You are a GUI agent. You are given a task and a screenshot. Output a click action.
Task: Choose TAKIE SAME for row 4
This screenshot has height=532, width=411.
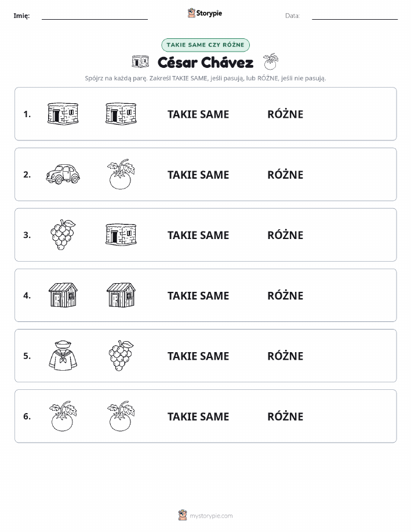tap(198, 295)
